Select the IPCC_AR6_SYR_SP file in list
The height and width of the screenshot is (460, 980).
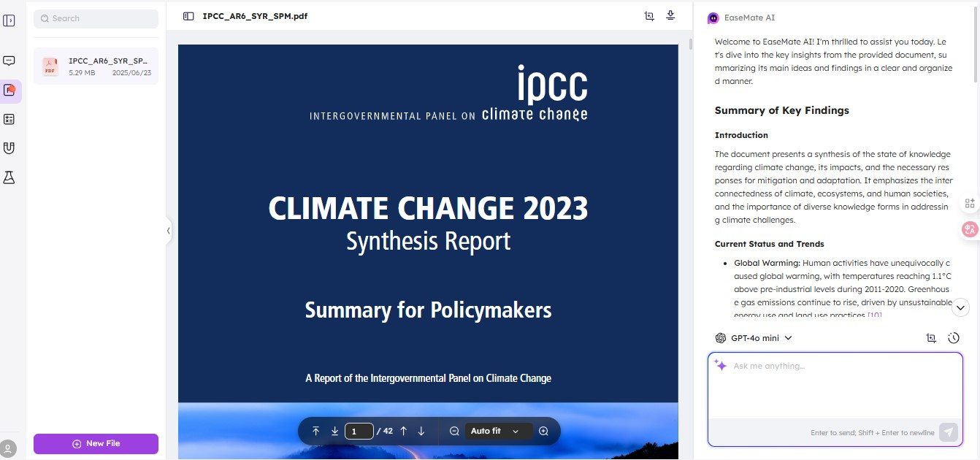coord(96,66)
